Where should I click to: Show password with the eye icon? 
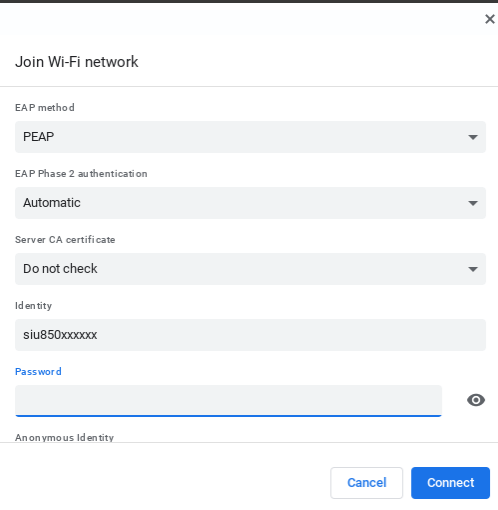[x=476, y=400]
